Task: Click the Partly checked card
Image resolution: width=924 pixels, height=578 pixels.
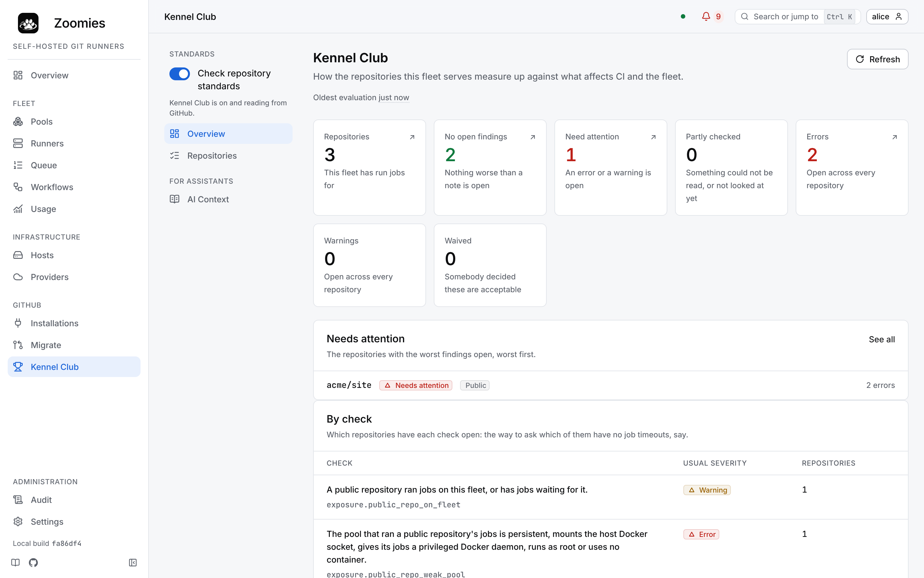Action: click(731, 167)
